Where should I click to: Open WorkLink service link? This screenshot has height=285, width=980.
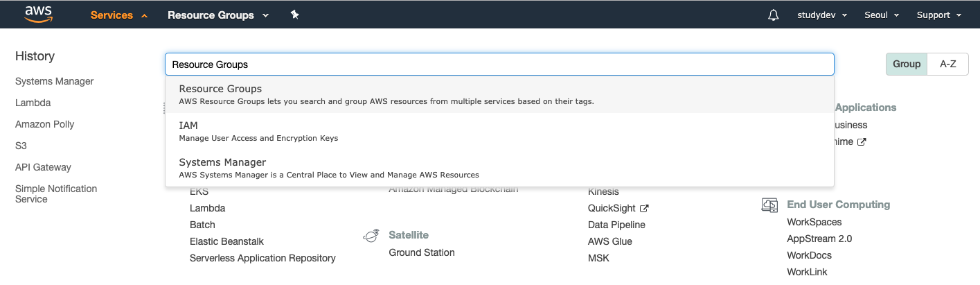[x=808, y=272]
